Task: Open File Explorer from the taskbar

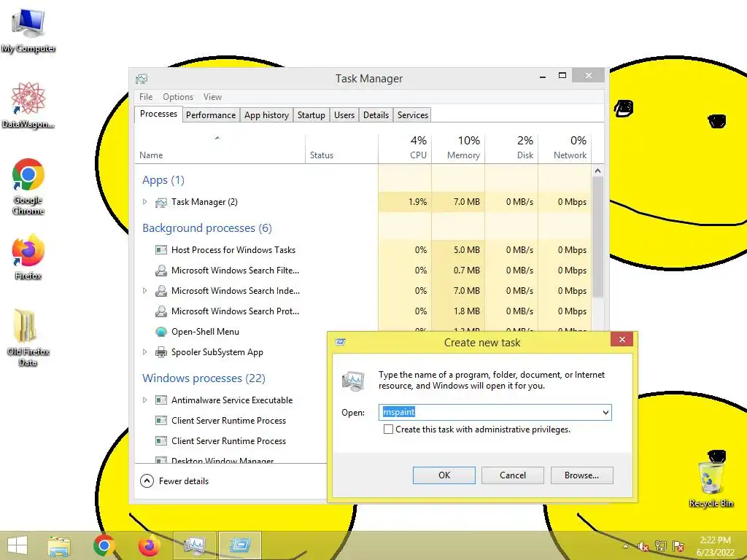Action: 59,545
